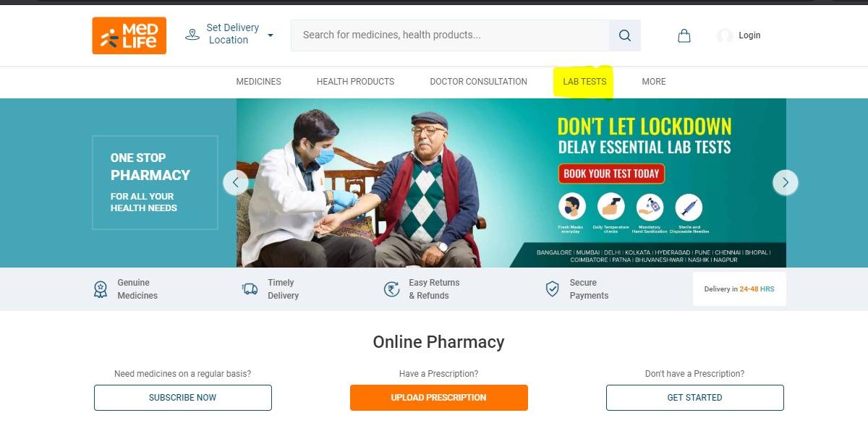
Task: Open the MORE navigation menu
Action: 654,82
